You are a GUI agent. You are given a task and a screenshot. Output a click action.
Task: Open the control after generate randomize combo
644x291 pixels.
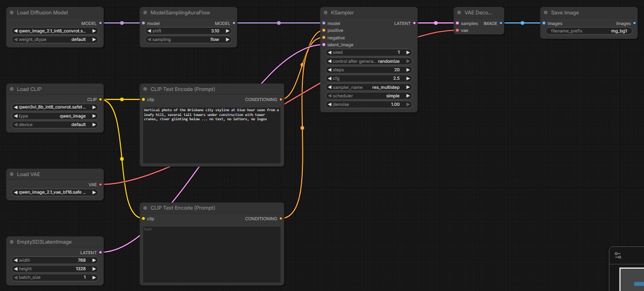click(369, 61)
